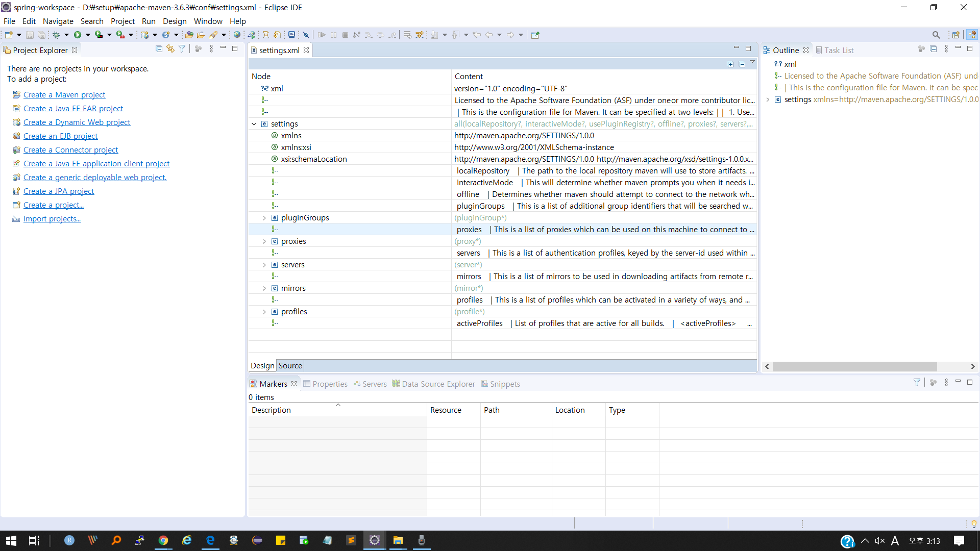
Task: Click Create a JPA project link
Action: pos(59,191)
